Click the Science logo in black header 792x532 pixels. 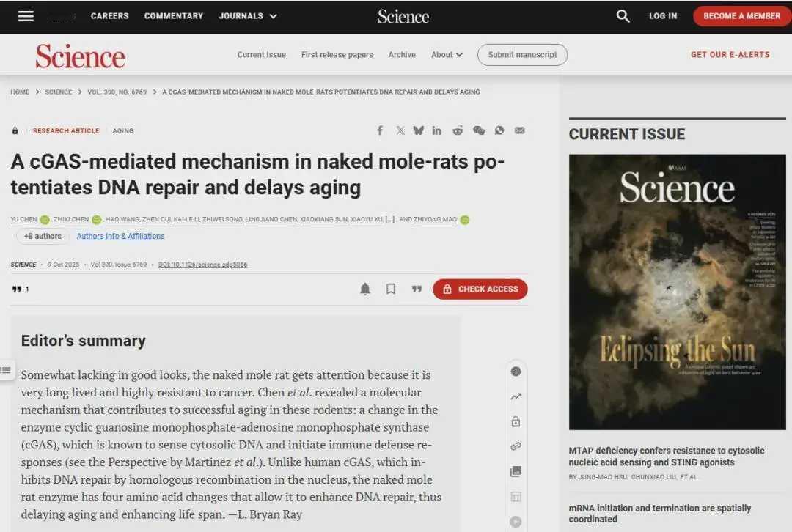[403, 17]
